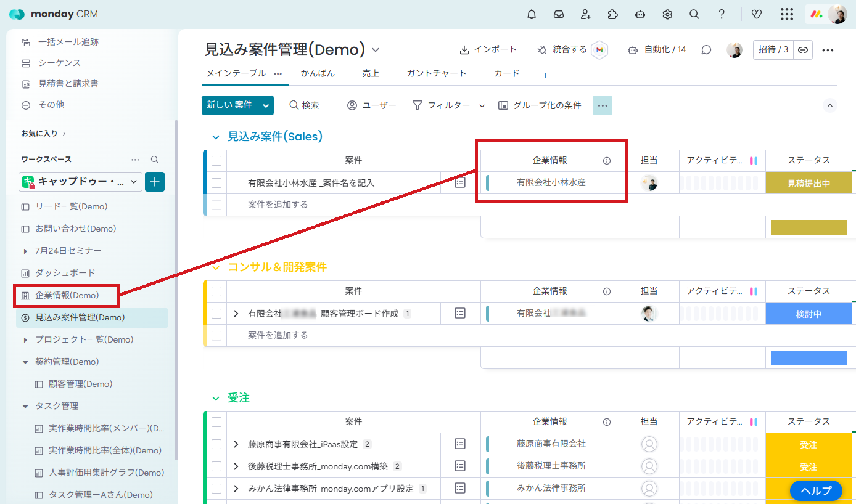Switch to the ガントチャート tab
The image size is (856, 504).
(436, 73)
